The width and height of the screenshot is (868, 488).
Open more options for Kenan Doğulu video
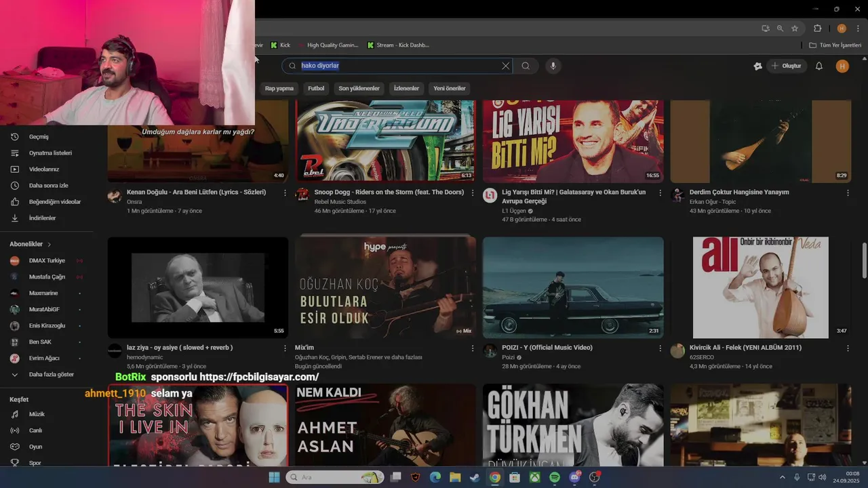285,193
